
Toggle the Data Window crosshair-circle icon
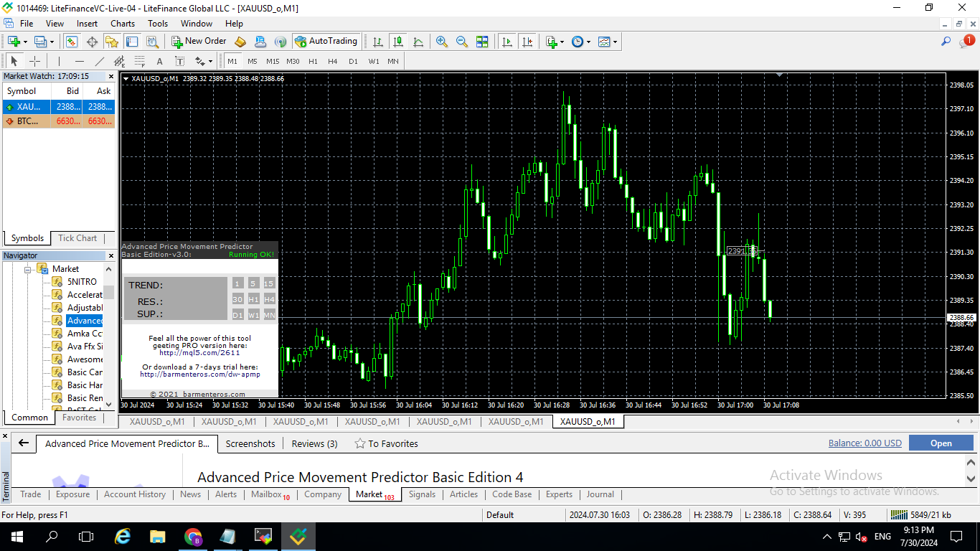(92, 42)
